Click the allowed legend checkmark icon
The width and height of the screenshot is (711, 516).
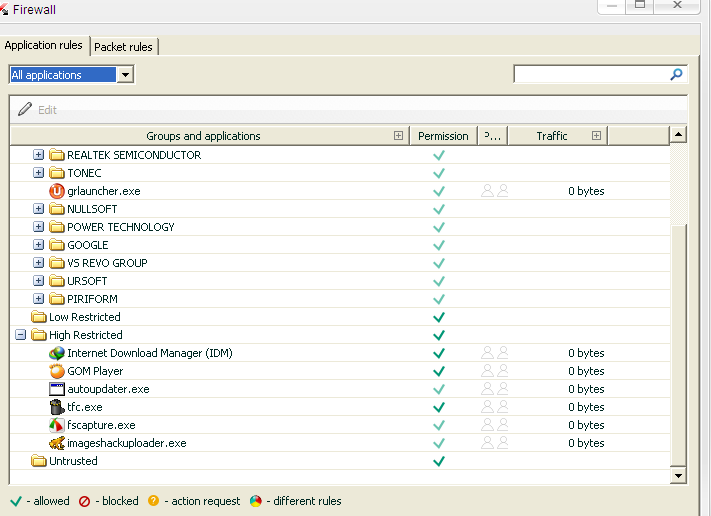pyautogui.click(x=16, y=501)
